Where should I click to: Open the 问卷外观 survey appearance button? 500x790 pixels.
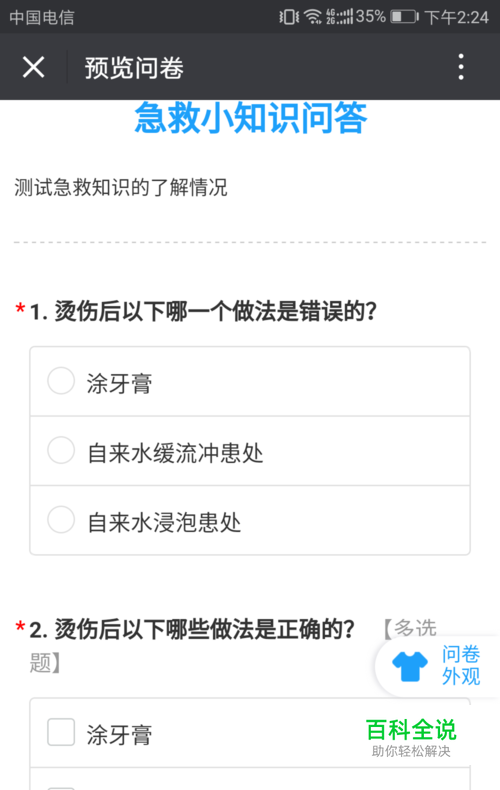[x=438, y=666]
